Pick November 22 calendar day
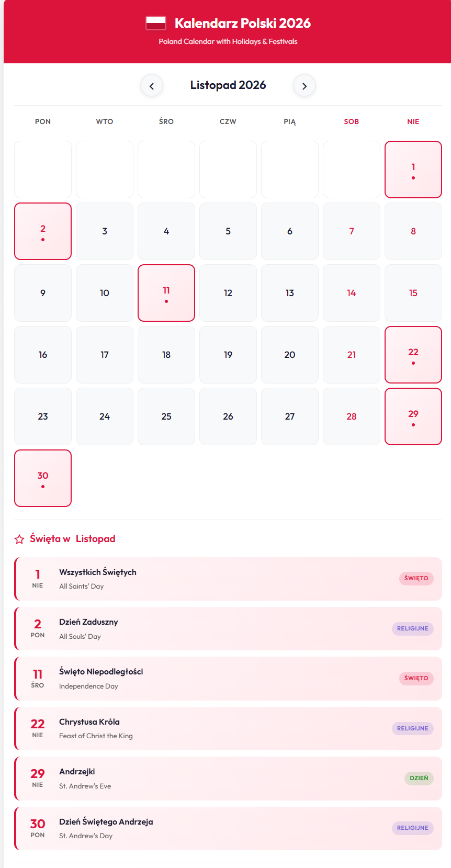 tap(413, 355)
